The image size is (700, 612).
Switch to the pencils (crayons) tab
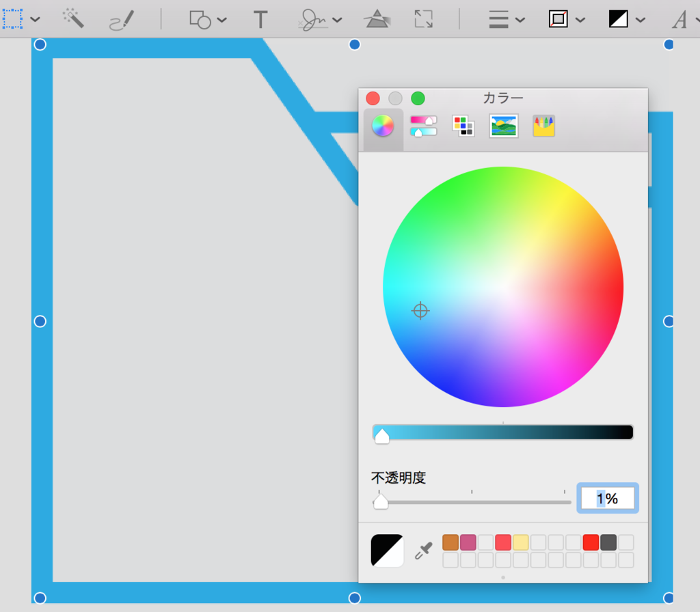tap(543, 126)
